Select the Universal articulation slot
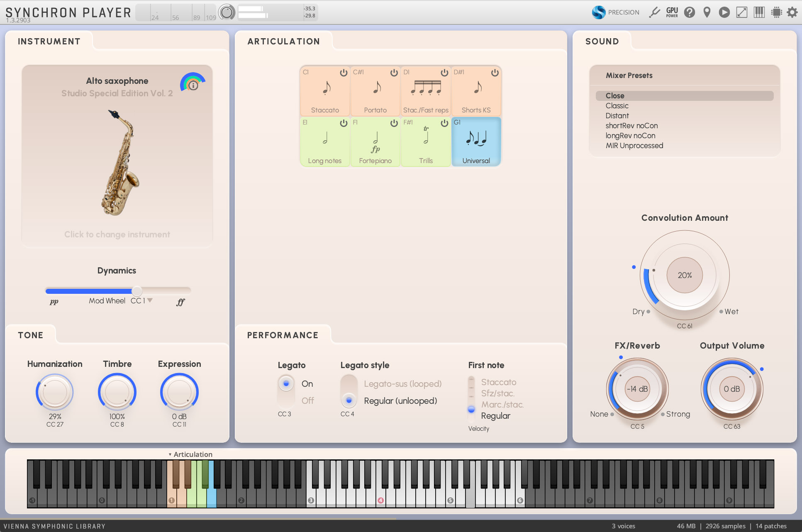 click(476, 142)
